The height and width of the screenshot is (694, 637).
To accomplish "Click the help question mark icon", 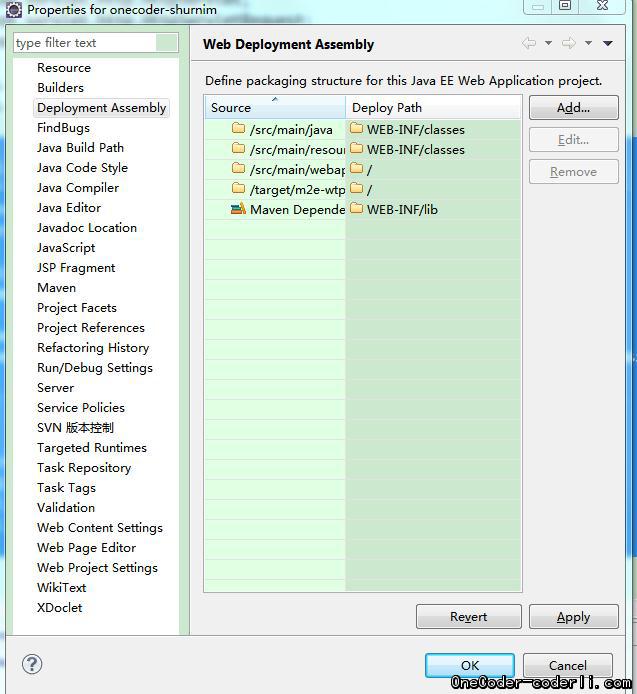I will (x=32, y=664).
